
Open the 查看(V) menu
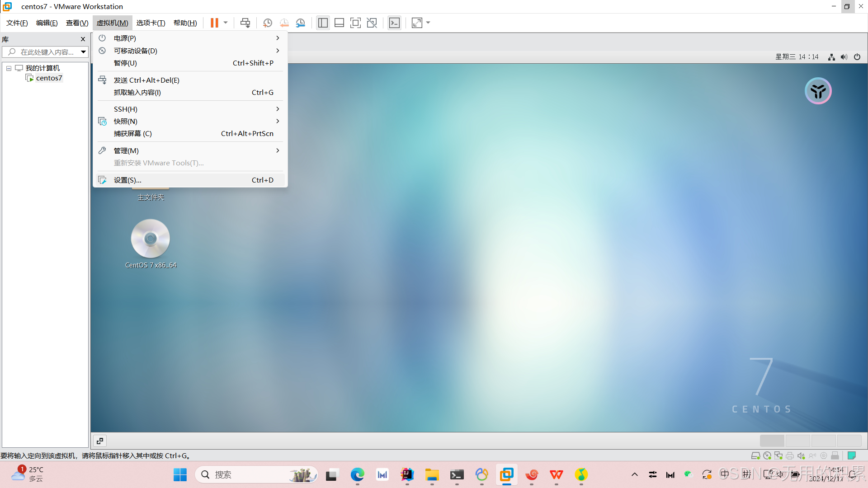tap(77, 23)
